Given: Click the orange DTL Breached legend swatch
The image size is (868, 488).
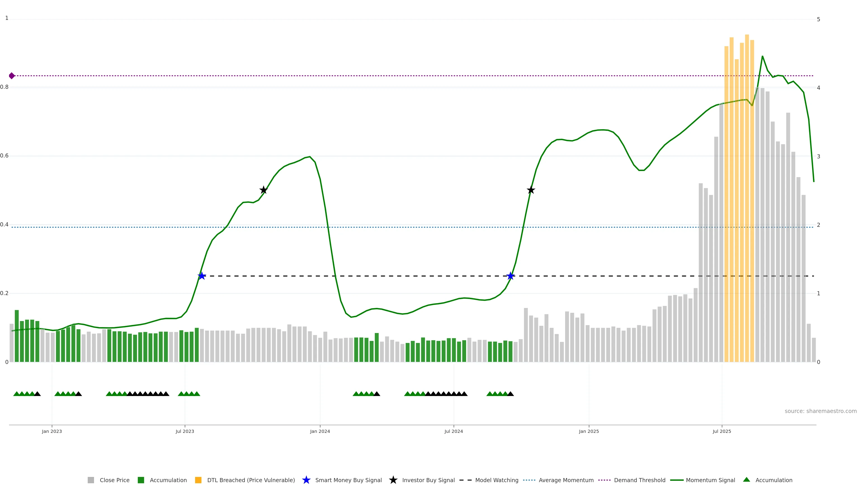Looking at the screenshot, I should click(198, 480).
